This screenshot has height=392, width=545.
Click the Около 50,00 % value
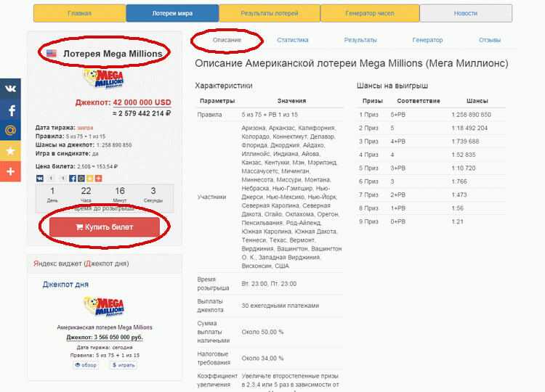262,332
